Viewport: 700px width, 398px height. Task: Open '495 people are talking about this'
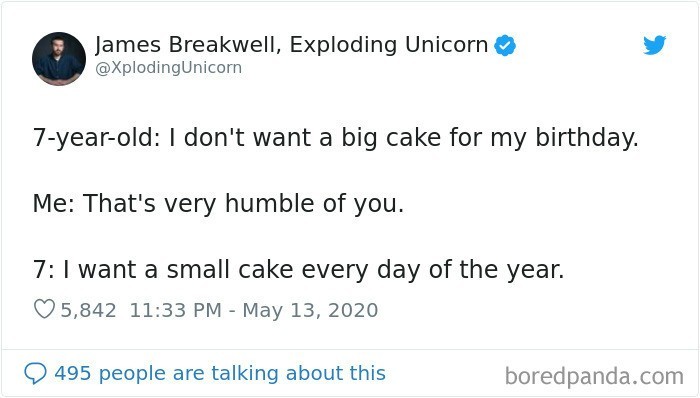tap(220, 373)
